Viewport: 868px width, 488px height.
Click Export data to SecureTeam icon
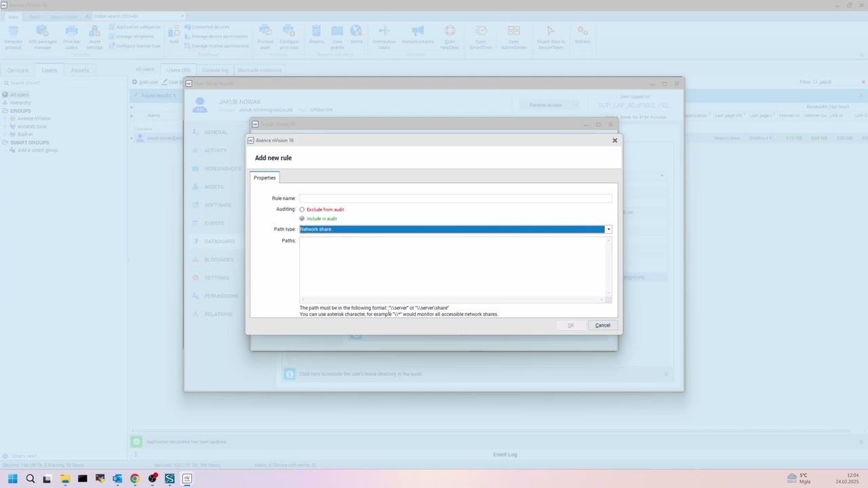click(x=551, y=37)
